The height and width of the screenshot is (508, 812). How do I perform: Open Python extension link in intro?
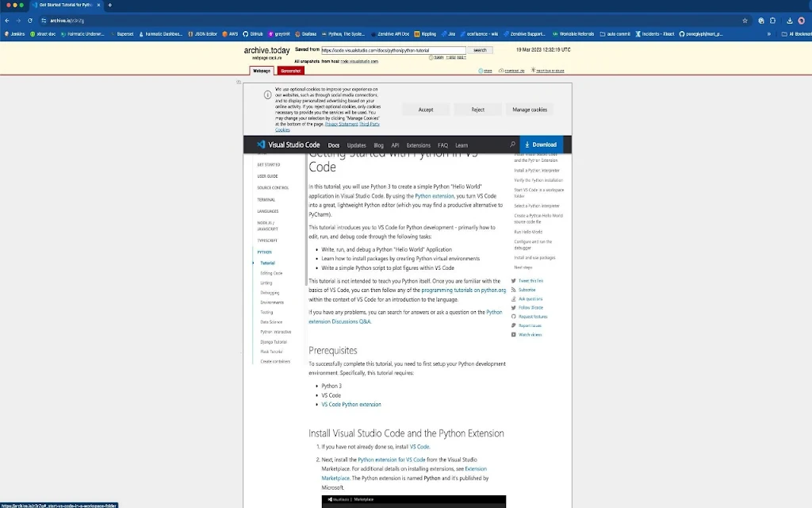click(x=435, y=196)
